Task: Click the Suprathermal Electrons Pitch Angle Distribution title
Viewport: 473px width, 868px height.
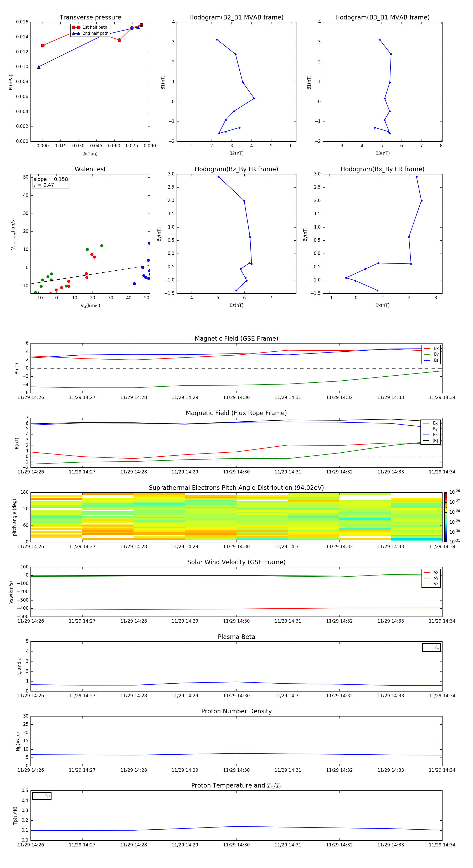Action: click(x=236, y=488)
